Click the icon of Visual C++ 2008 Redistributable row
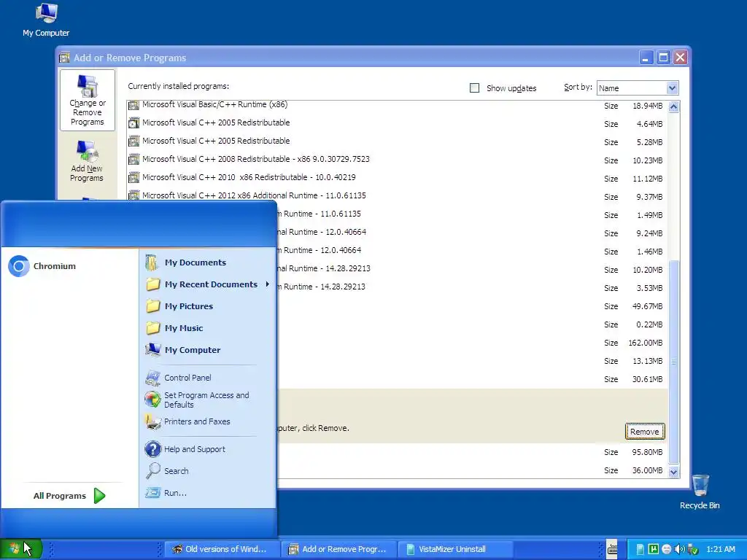 tap(134, 159)
